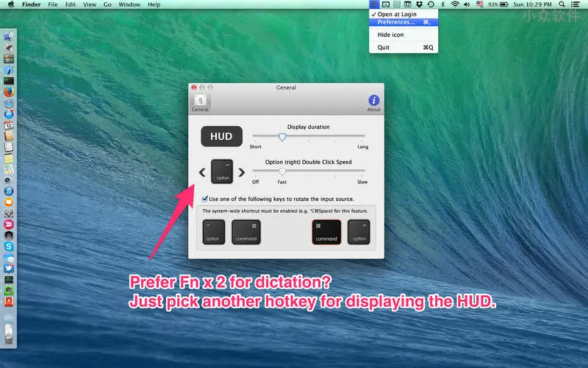Open the About info icon
The width and height of the screenshot is (588, 368).
point(373,103)
